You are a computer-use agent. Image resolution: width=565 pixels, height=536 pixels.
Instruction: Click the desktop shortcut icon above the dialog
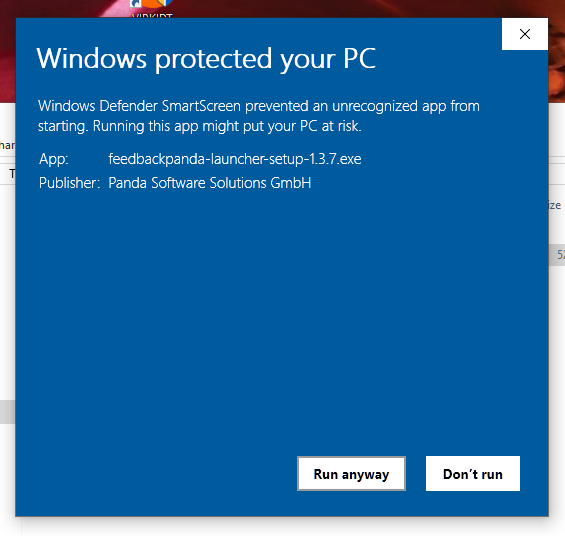tap(152, 4)
